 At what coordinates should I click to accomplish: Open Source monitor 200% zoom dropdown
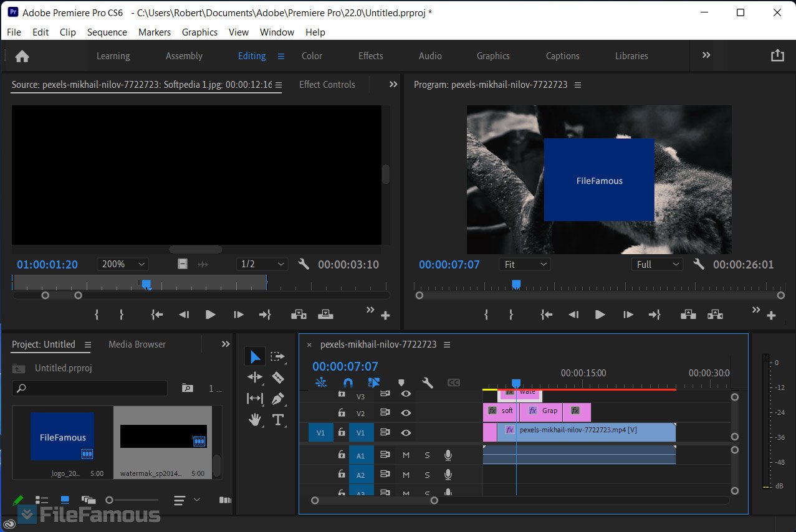pos(123,264)
